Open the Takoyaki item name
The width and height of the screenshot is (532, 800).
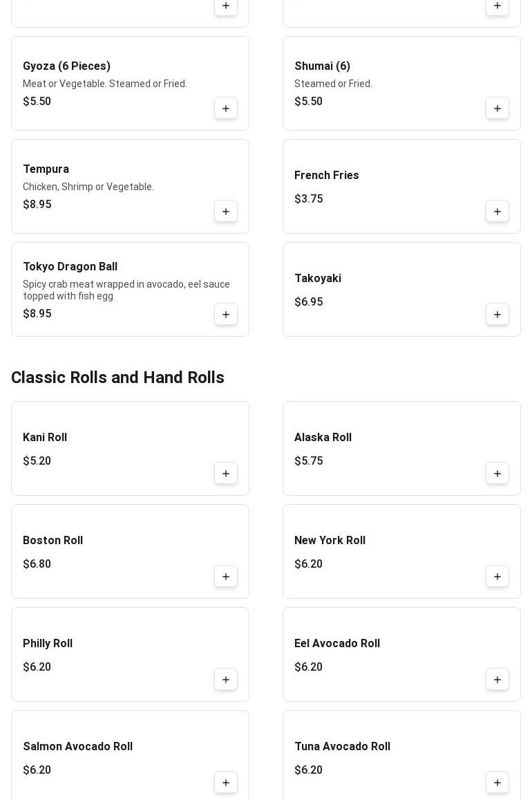[318, 279]
